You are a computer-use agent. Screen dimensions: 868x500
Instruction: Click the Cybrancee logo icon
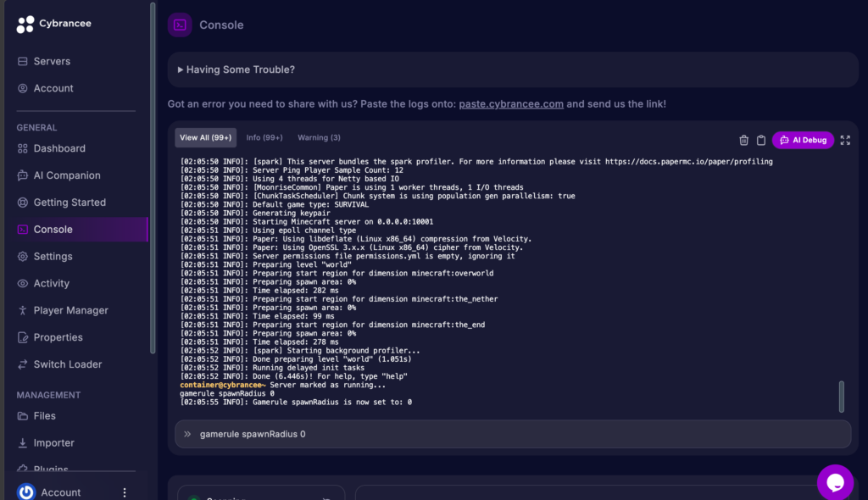tap(25, 25)
